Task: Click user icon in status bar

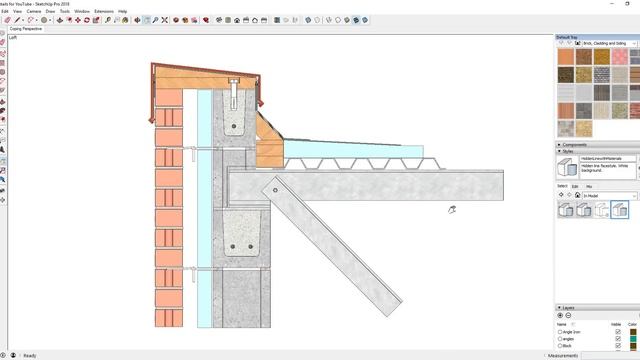Action: pyautogui.click(x=13, y=356)
